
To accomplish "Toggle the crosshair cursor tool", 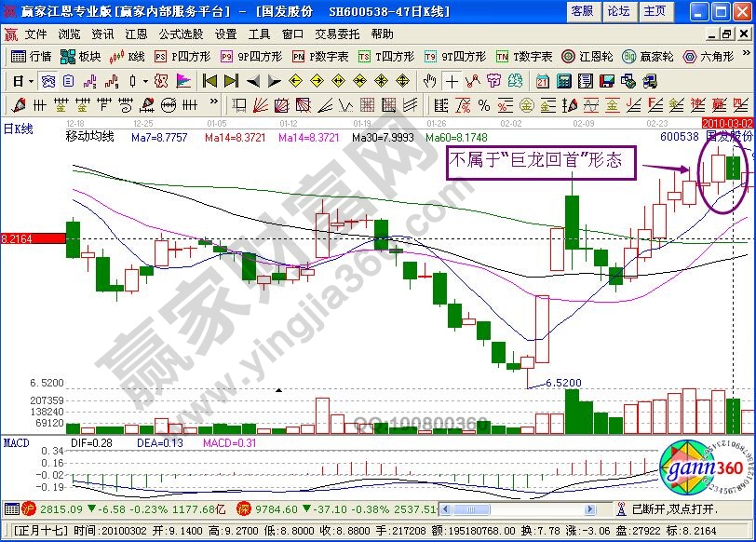I will 452,80.
